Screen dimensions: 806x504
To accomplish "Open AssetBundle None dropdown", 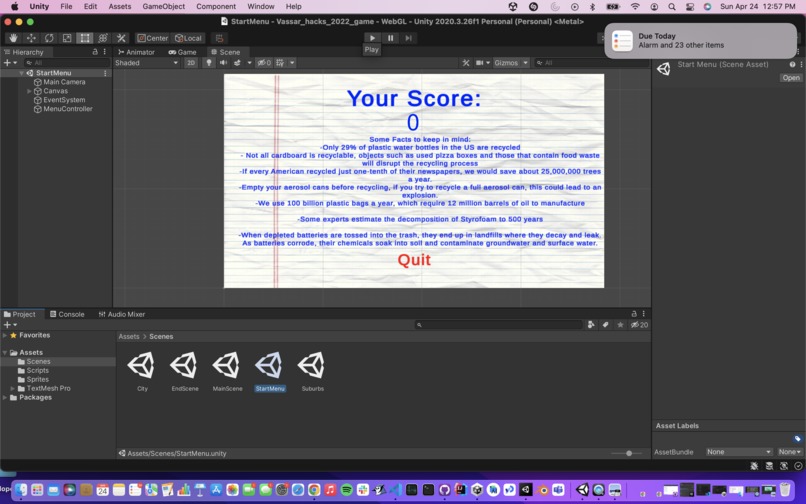I will coord(738,452).
